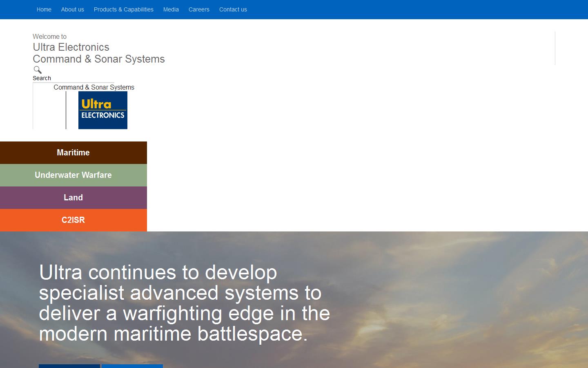
Task: Open Products & Capabilities in the navigation
Action: pos(124,9)
